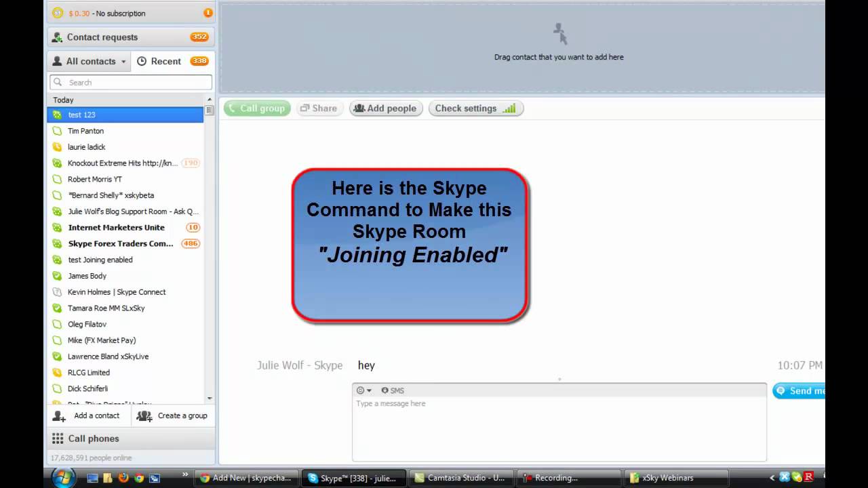Select contact laurie ladick
868x488 pixels.
125,147
